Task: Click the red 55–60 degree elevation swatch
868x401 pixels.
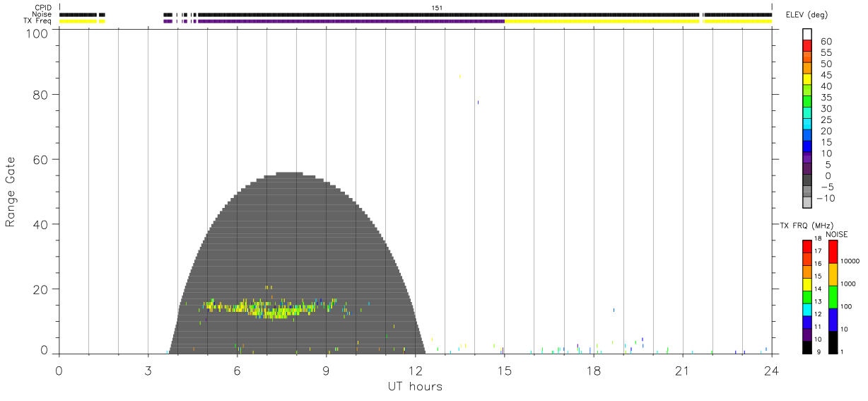Action: (x=807, y=47)
